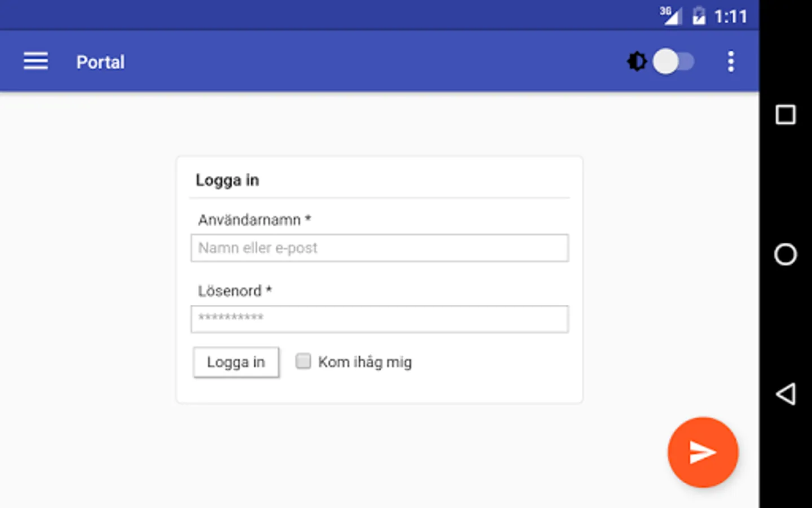Tap the battery status icon
812x508 pixels.
[699, 16]
